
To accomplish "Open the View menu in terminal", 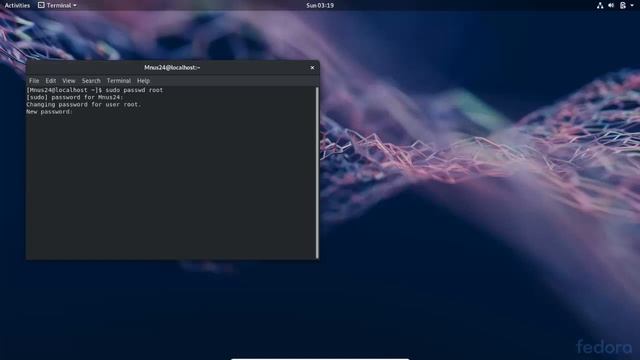I will pyautogui.click(x=69, y=81).
